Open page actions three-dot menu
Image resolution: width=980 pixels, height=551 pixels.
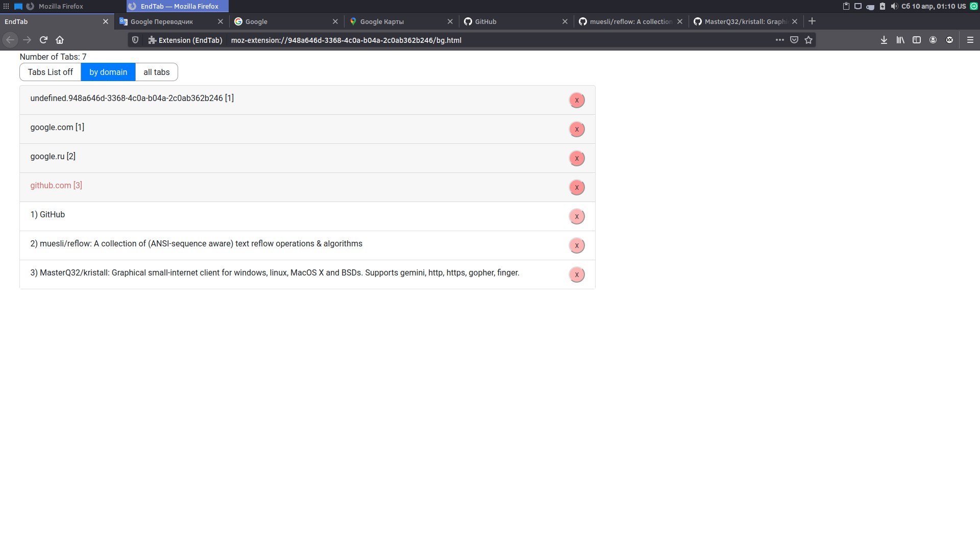point(780,40)
